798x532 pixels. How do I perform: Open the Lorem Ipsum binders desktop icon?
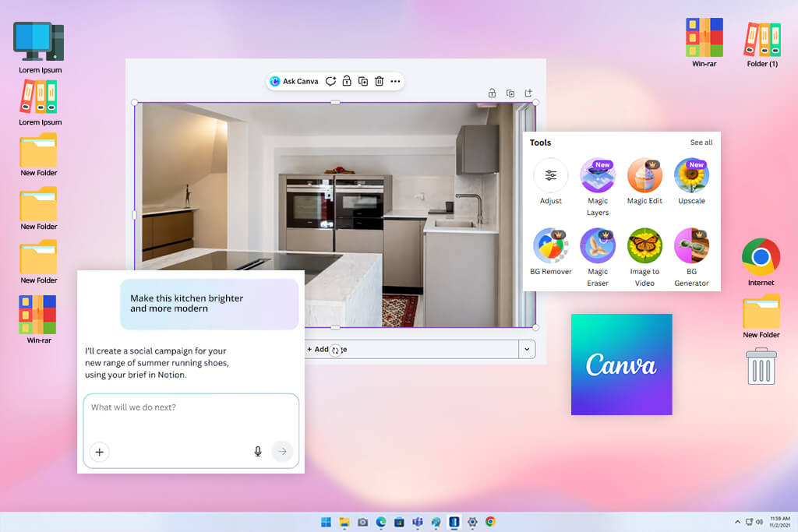40,103
